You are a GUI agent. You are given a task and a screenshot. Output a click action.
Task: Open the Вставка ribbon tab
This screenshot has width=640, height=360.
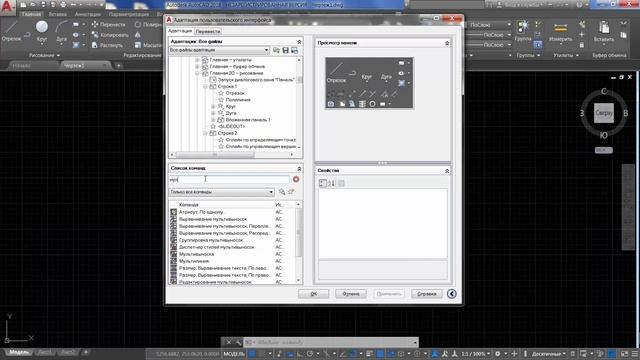click(x=58, y=14)
